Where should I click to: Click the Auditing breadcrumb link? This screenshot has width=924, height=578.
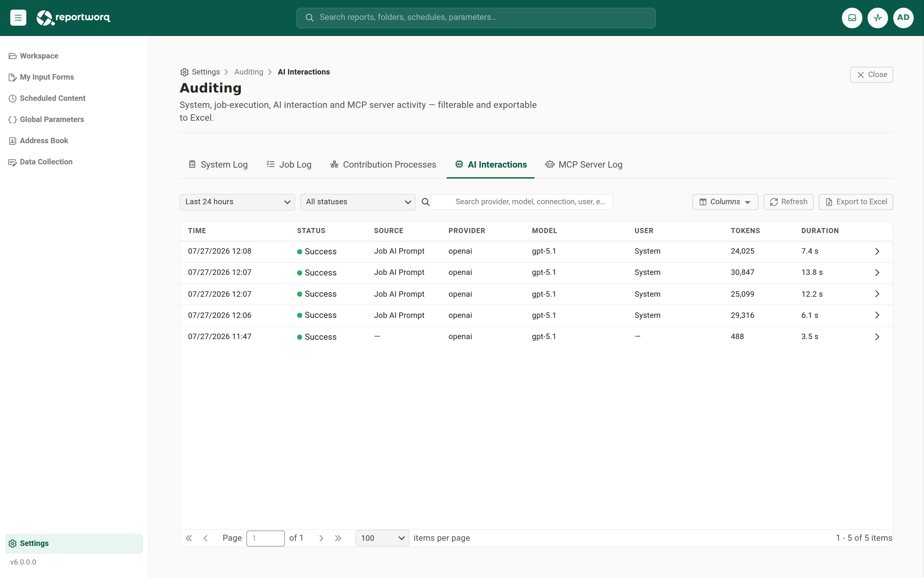(249, 72)
